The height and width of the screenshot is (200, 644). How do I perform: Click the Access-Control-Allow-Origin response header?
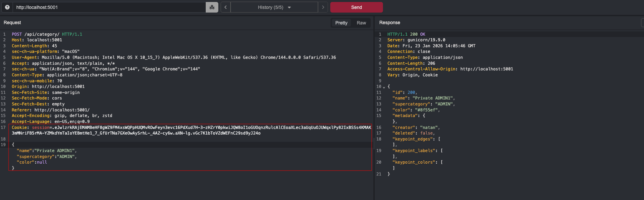click(450, 69)
